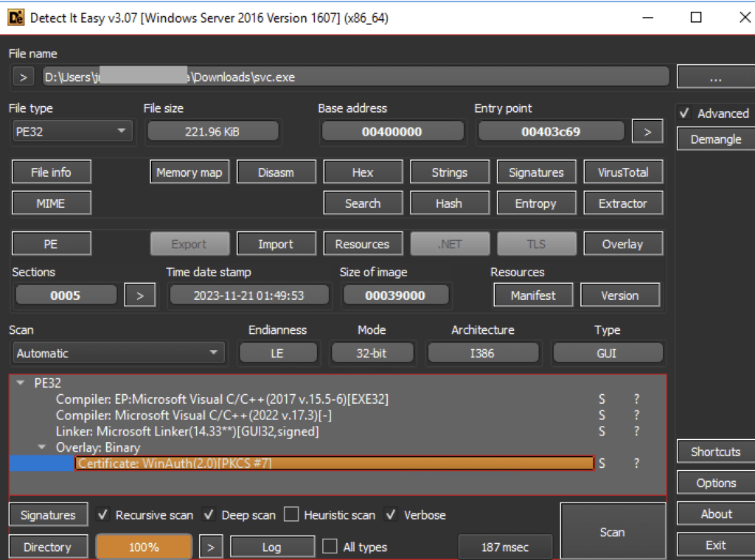Click the time date stamp 2023-11-21 01:49:53
Screen dimensions: 755x560
(x=249, y=295)
